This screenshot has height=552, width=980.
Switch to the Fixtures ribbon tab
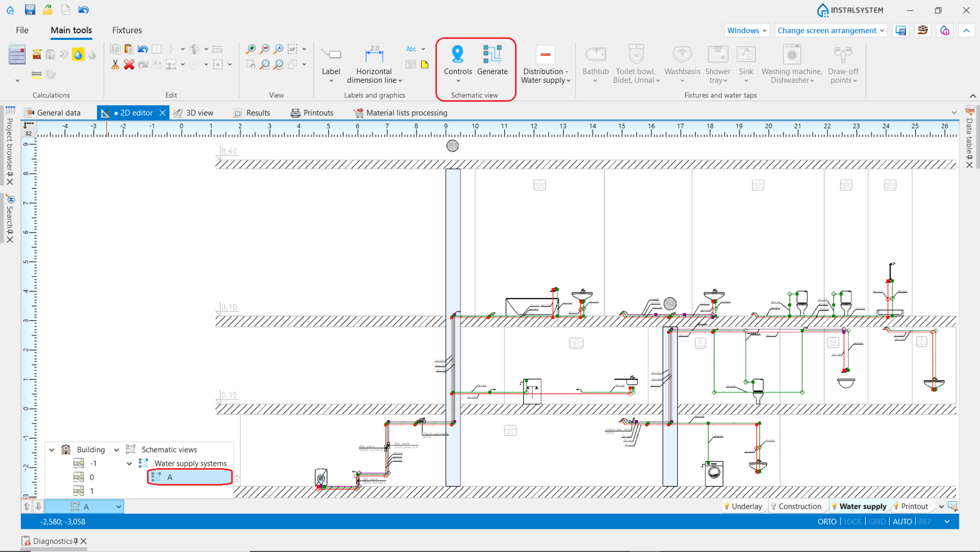126,30
